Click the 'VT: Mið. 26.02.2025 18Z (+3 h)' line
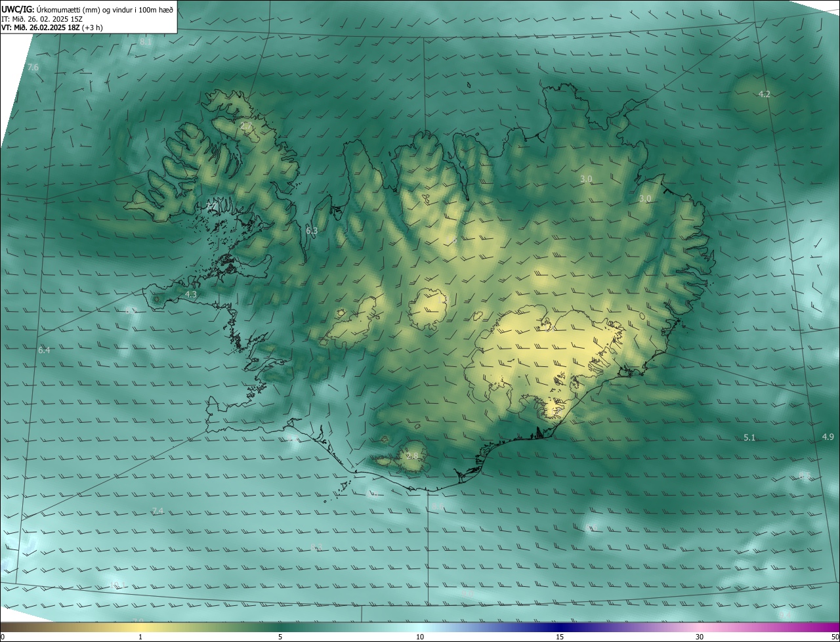This screenshot has height=642, width=840. (52, 28)
